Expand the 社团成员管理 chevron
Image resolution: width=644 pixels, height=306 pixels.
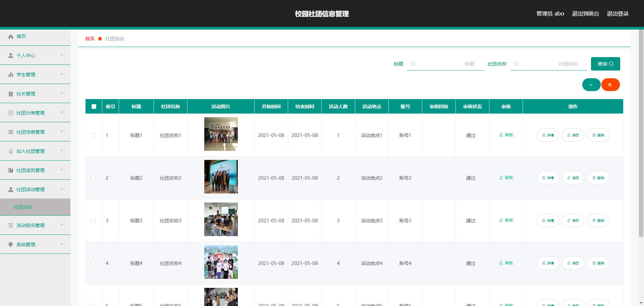62,170
